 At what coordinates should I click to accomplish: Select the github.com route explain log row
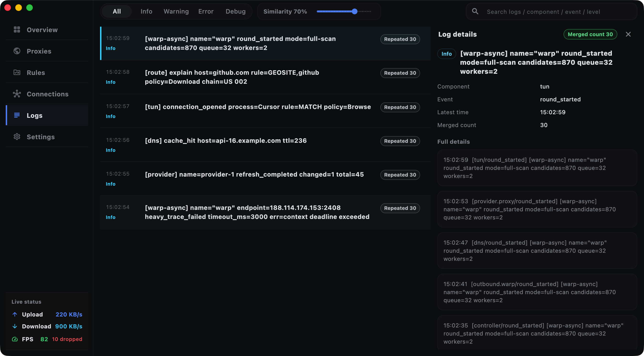pos(265,77)
